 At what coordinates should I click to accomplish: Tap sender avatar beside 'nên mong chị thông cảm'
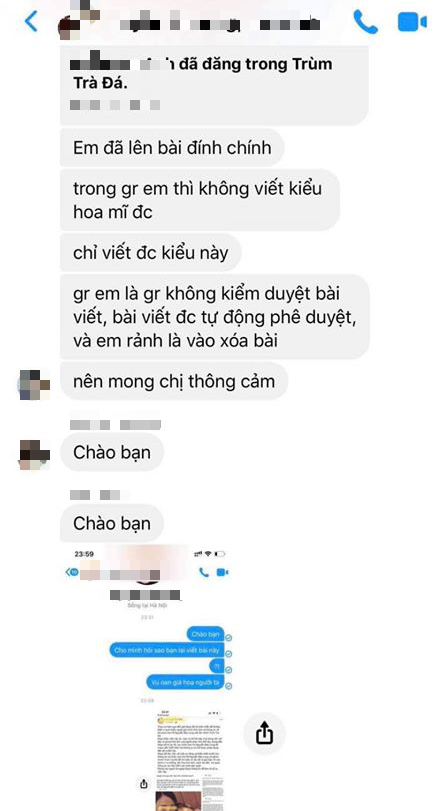[x=34, y=385]
